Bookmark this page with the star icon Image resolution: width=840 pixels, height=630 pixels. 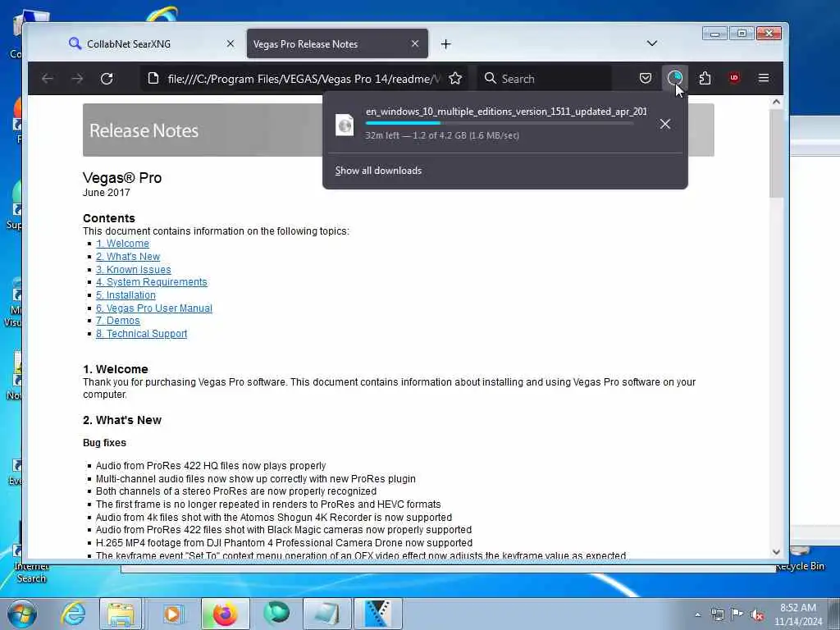pyautogui.click(x=455, y=79)
